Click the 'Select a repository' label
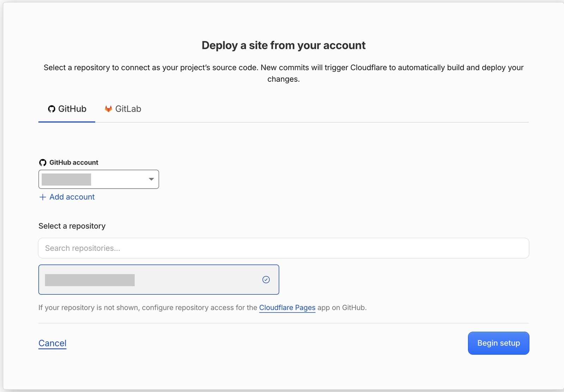Viewport: 564px width, 392px height. click(x=72, y=226)
